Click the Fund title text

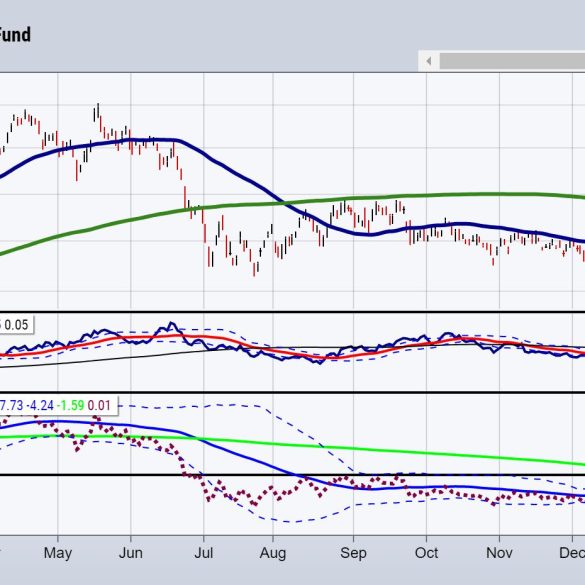pos(15,35)
